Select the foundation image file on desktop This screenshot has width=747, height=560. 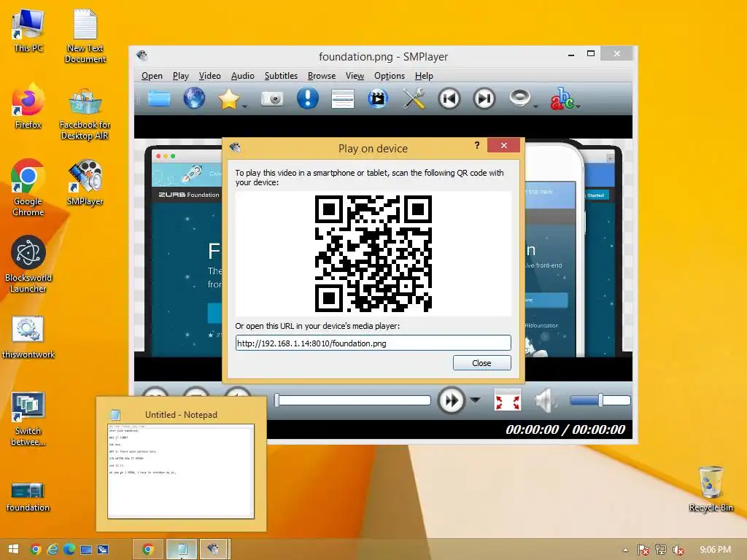pos(28,497)
